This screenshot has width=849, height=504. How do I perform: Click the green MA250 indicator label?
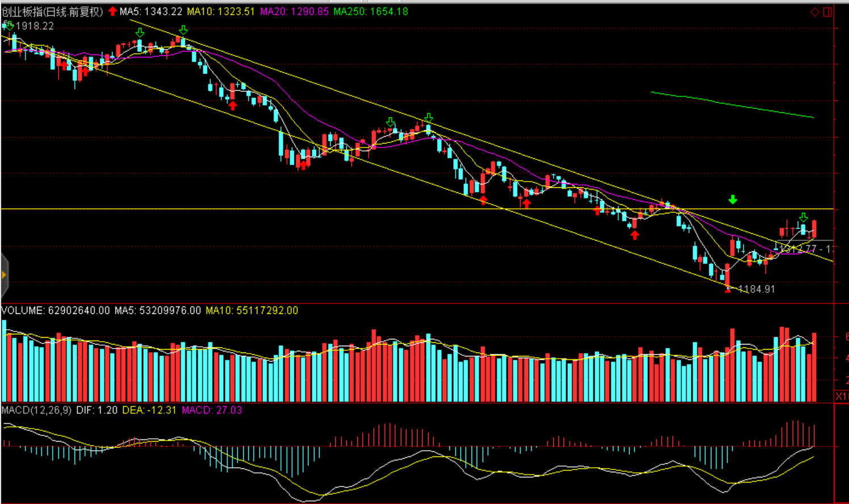point(370,11)
